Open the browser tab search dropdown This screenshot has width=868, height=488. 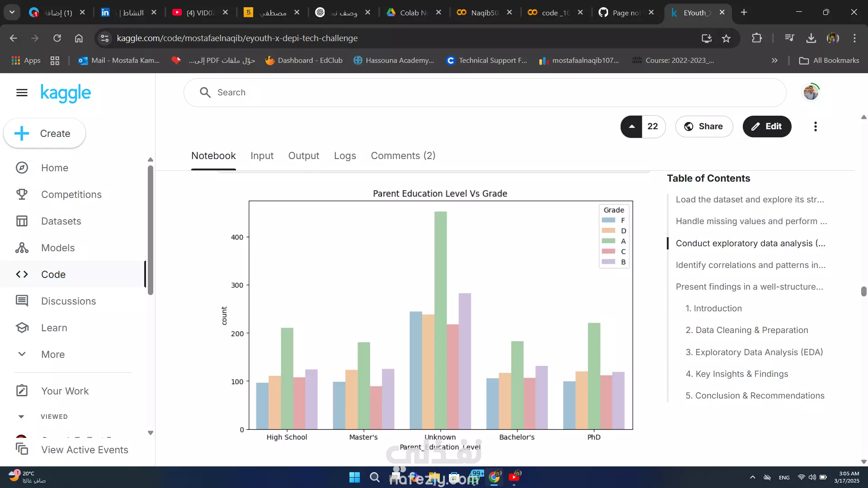pyautogui.click(x=12, y=12)
